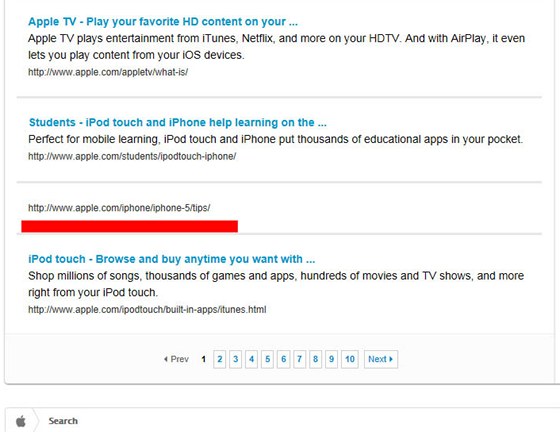Screen dimensions: 560x432
Task: Go to results page 2
Action: 220,359
